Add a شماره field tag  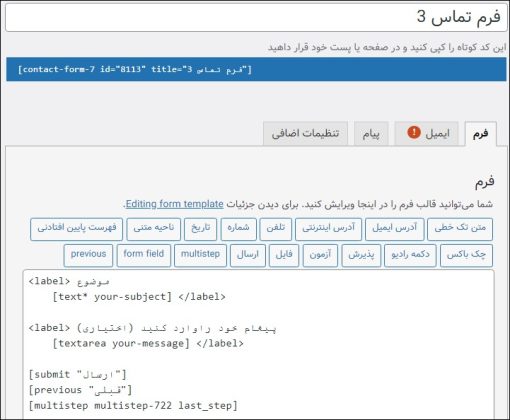pos(238,229)
